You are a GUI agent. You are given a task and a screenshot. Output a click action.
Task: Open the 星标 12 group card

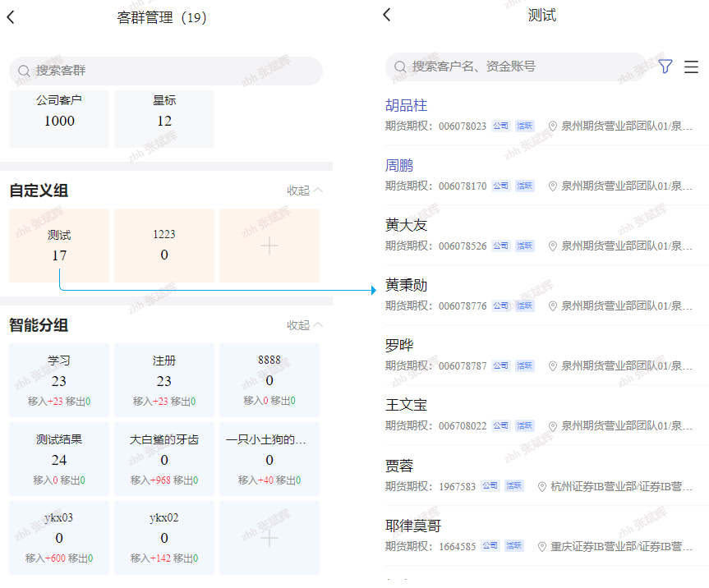(164, 118)
